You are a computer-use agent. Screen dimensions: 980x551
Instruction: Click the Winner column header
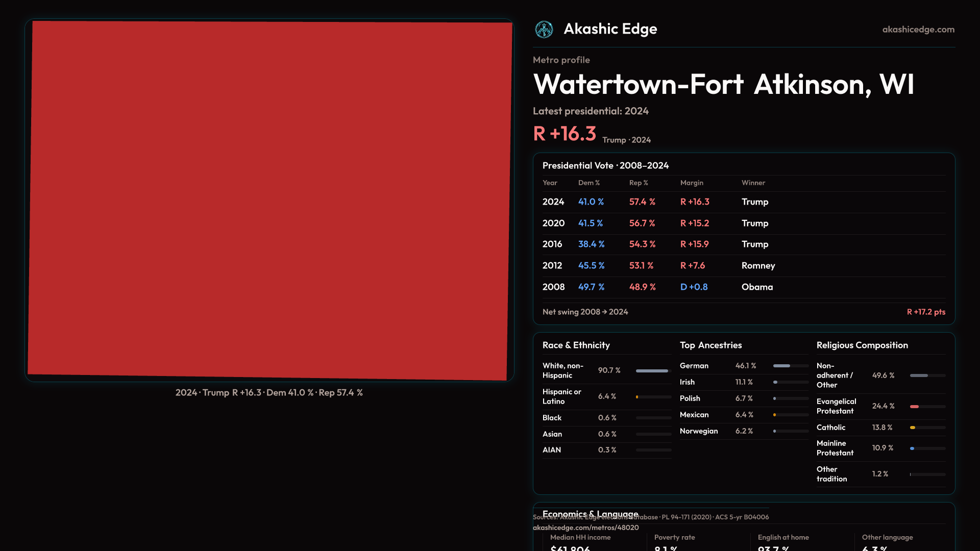tap(753, 183)
